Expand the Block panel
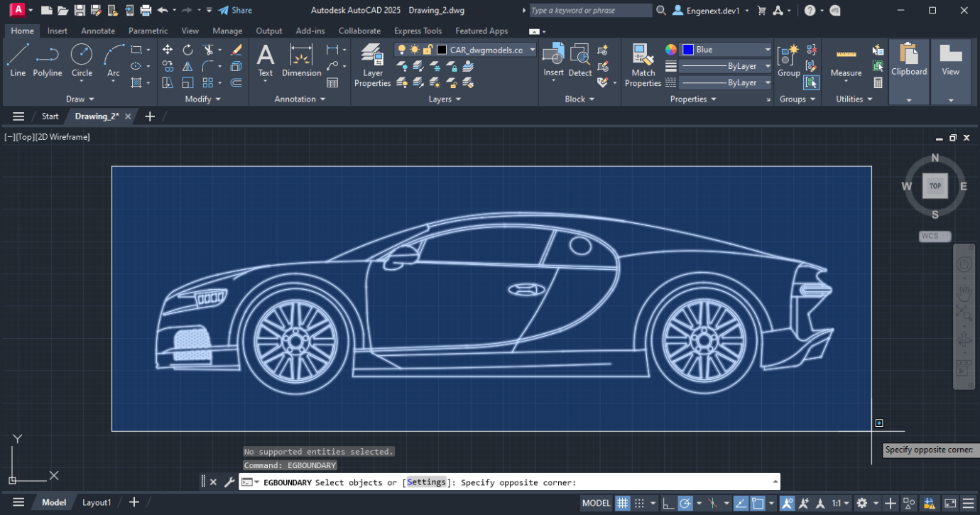Viewport: 980px width, 515px height. pyautogui.click(x=579, y=99)
